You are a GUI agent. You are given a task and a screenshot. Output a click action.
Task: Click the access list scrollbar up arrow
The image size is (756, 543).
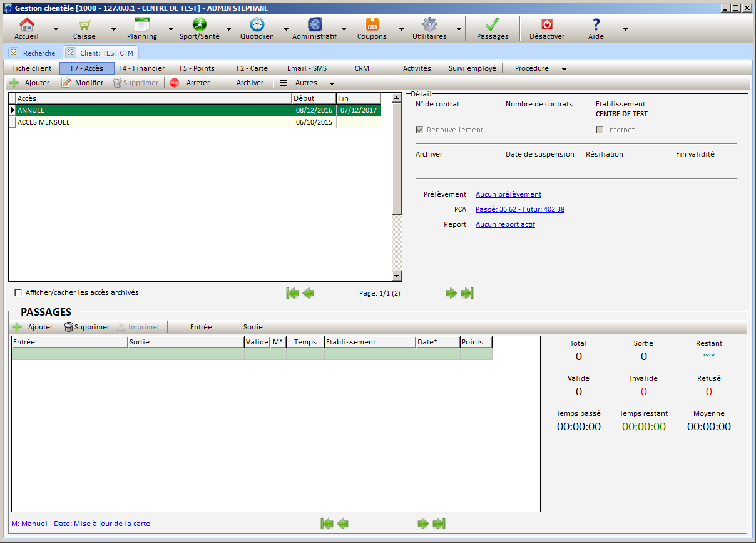pos(397,98)
